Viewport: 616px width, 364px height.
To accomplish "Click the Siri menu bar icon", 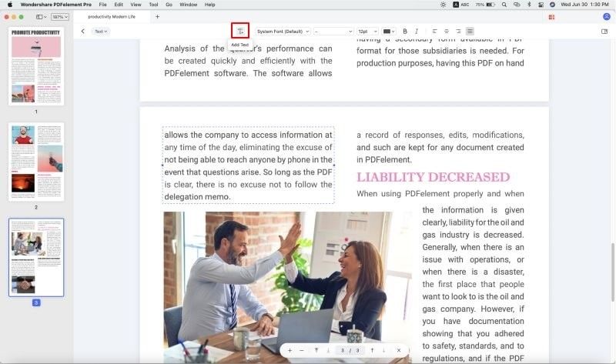I will click(552, 5).
